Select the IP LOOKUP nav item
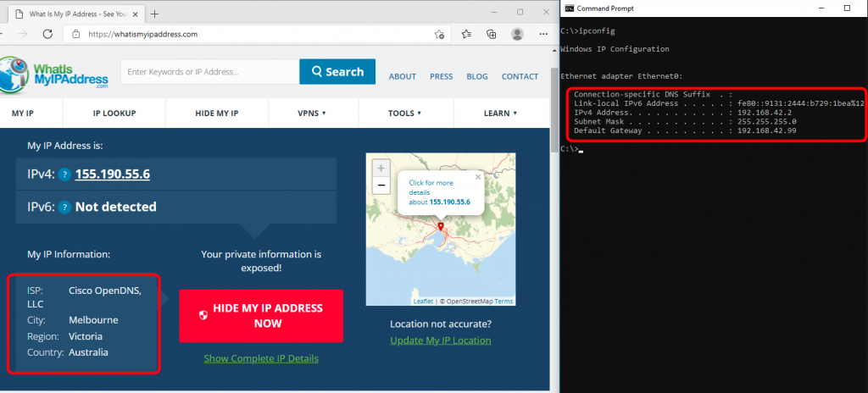The image size is (868, 393). (114, 113)
